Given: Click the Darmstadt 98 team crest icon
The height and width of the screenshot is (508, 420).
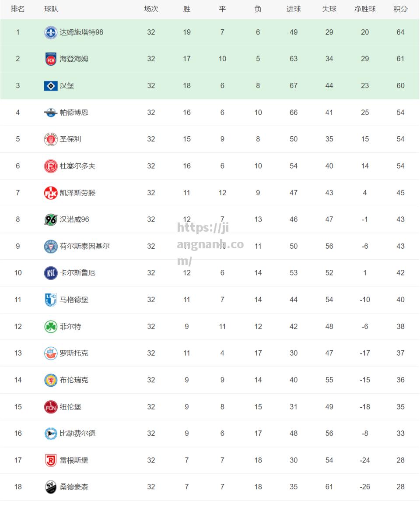Looking at the screenshot, I should point(50,32).
